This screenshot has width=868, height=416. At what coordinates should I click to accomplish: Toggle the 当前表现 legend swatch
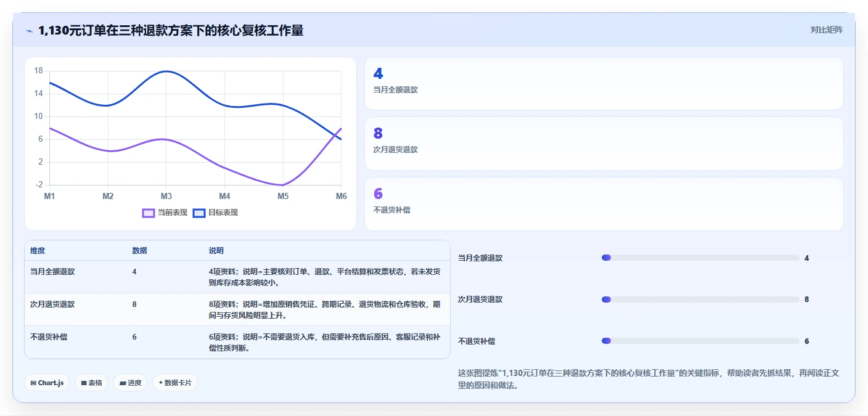pos(149,213)
